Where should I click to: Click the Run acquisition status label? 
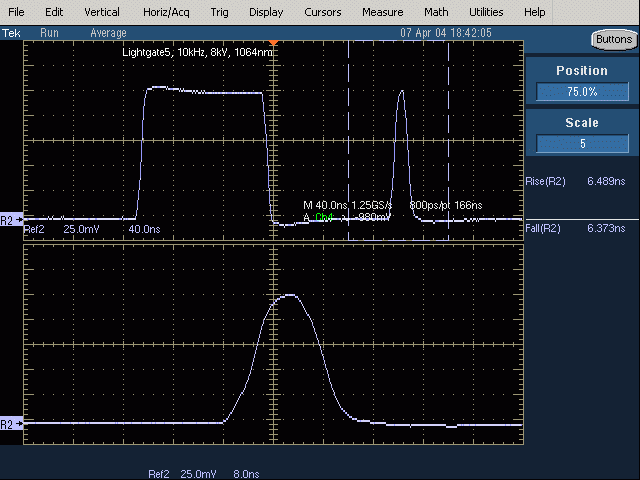pos(49,33)
